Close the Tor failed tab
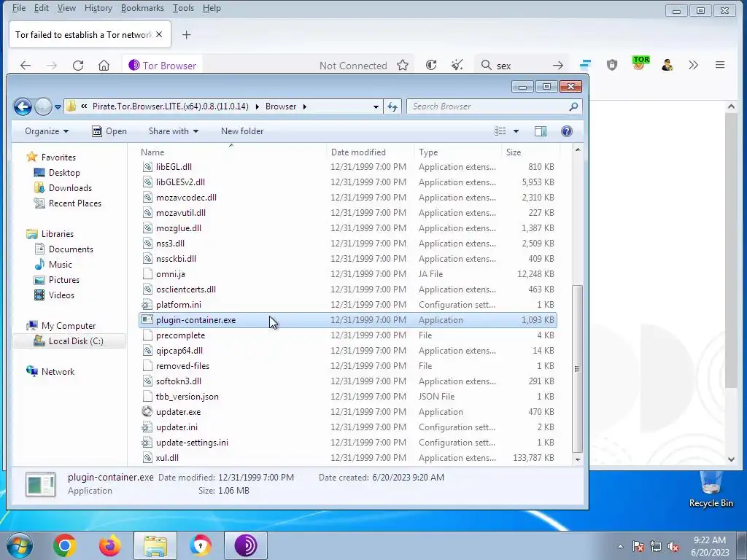 pos(159,34)
